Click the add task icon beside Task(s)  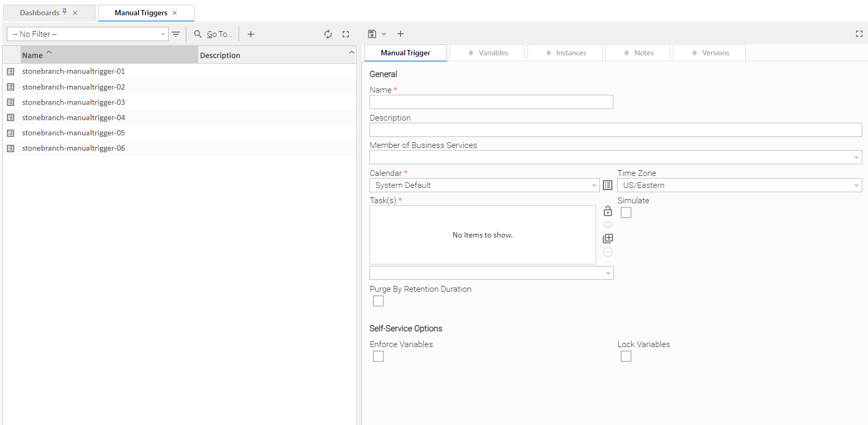pos(608,239)
